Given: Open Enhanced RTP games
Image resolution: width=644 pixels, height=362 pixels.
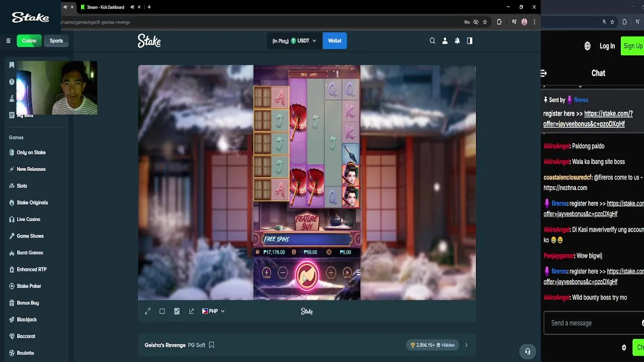Looking at the screenshot, I should pyautogui.click(x=31, y=269).
